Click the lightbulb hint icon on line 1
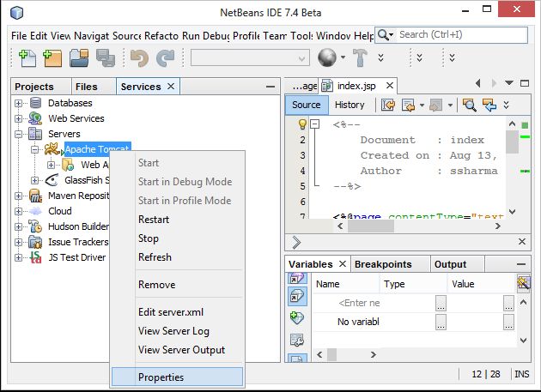Image resolution: width=541 pixels, height=392 pixels. click(x=302, y=124)
